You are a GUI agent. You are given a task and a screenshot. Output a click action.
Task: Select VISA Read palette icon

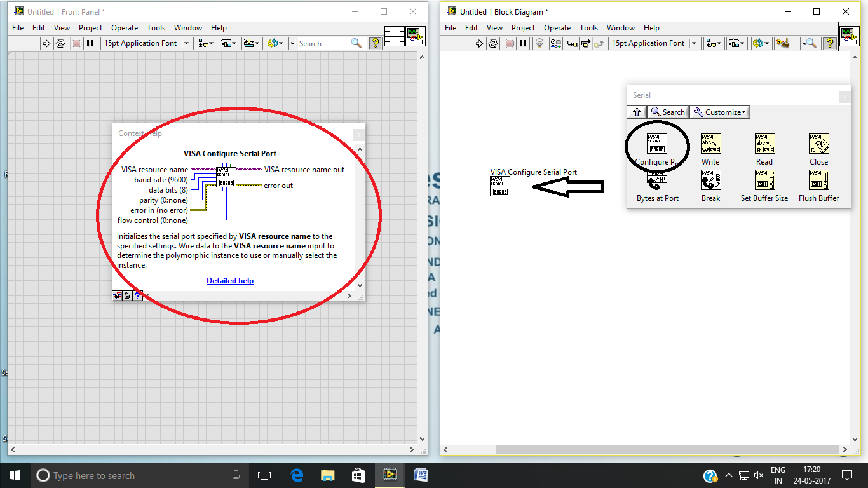point(764,144)
